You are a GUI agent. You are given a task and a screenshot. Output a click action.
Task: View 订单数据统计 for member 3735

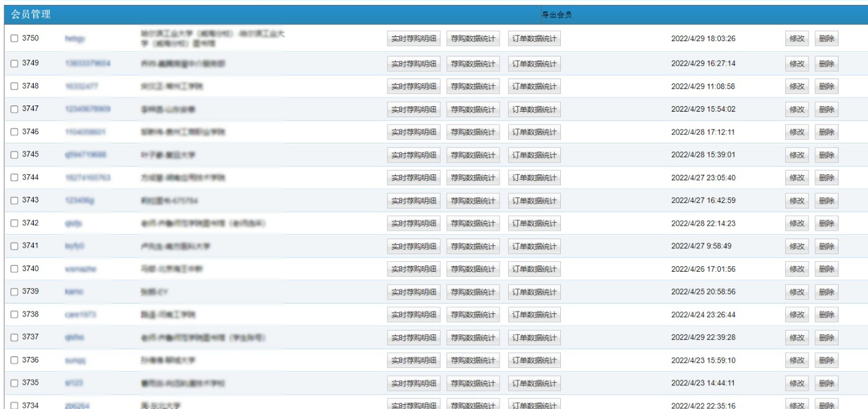click(534, 383)
